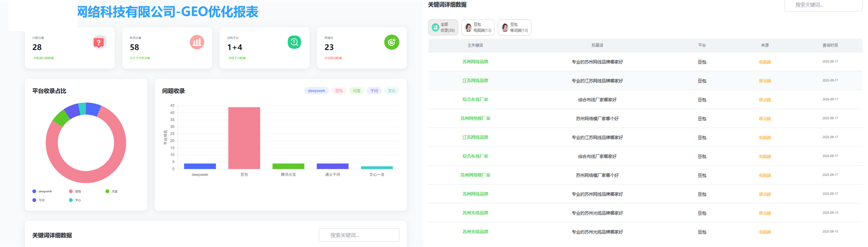Click the pink 豆包 bar in chart

[244, 138]
